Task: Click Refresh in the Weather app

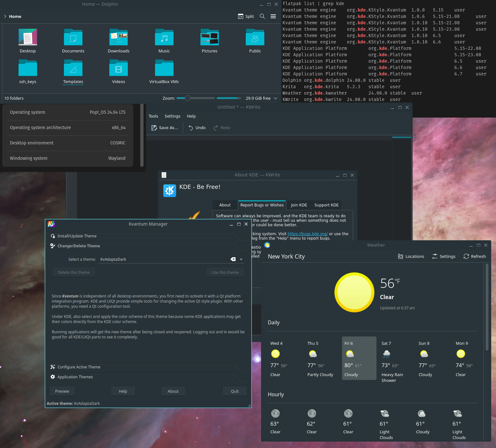Action: [475, 256]
